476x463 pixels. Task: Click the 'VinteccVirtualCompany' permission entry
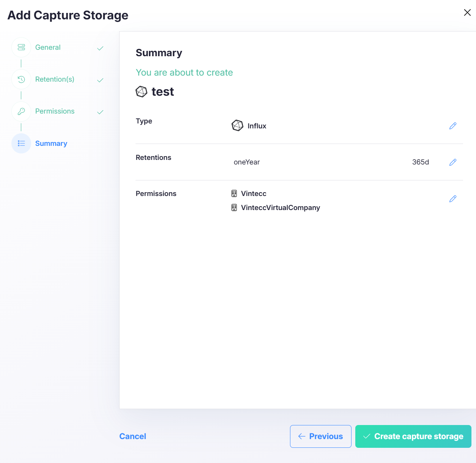point(281,208)
